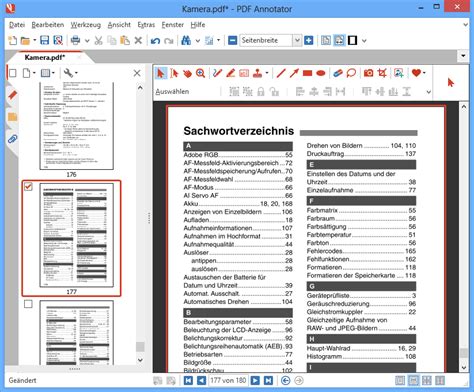The height and width of the screenshot is (392, 474).
Task: Click the Undo arrow icon
Action: click(x=155, y=41)
